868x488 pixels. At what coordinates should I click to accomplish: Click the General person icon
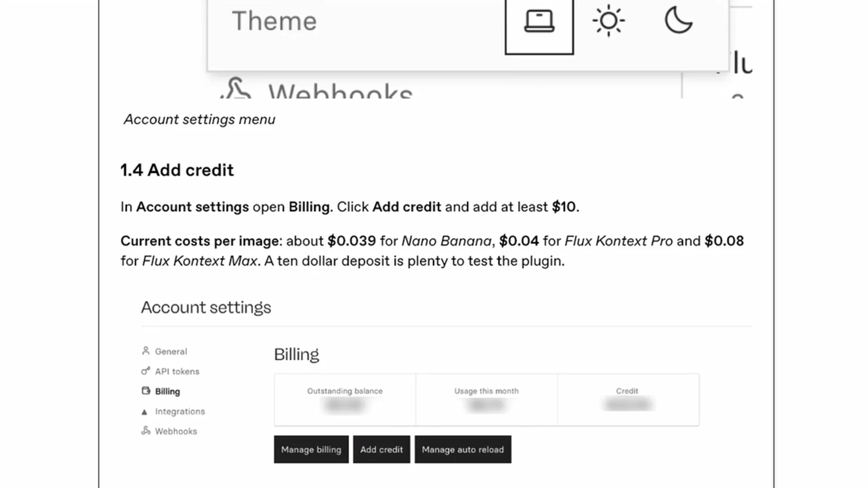146,351
